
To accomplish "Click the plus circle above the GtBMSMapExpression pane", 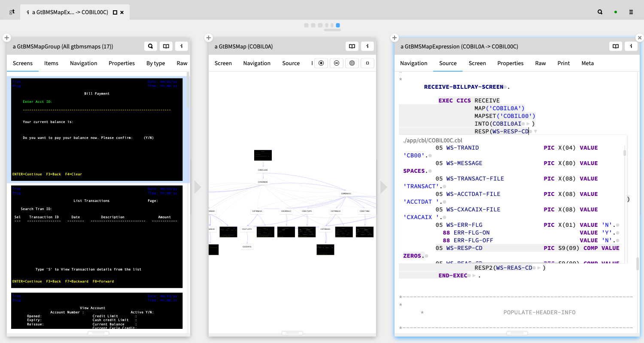I will pos(395,38).
